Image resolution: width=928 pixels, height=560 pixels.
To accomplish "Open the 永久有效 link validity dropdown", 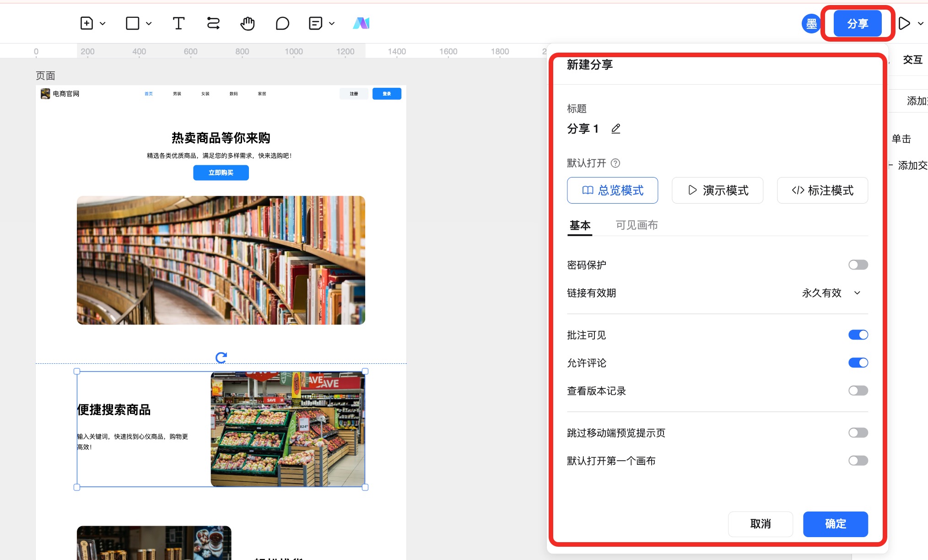I will point(831,293).
